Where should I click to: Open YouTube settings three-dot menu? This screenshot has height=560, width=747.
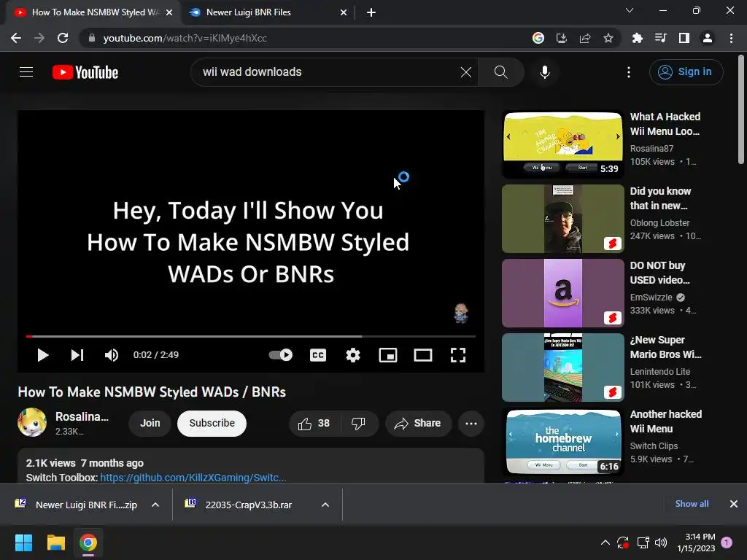[629, 72]
